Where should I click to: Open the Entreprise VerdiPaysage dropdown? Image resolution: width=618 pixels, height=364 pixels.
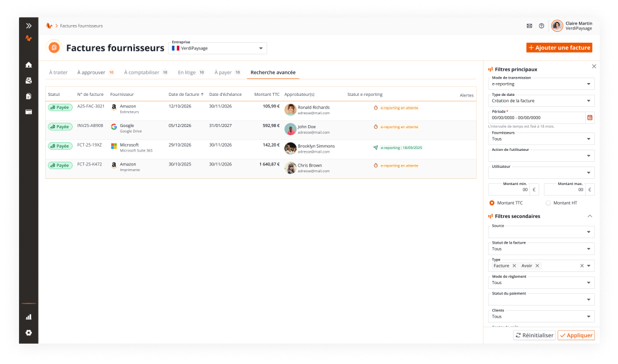[217, 48]
